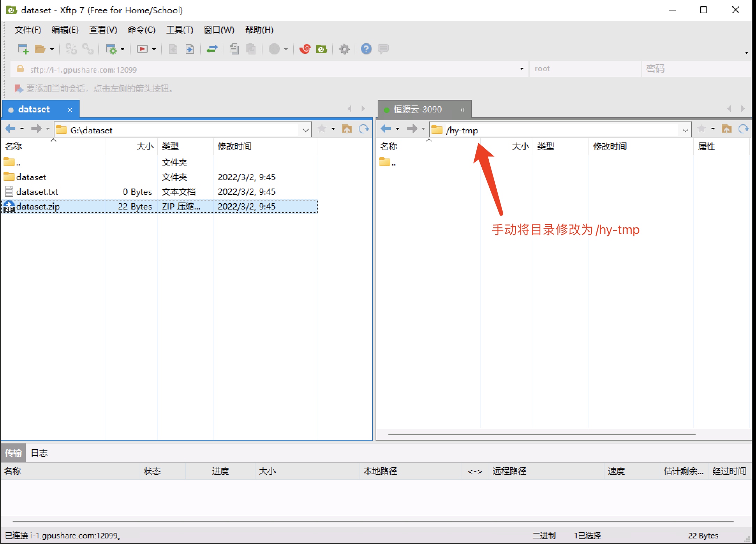The width and height of the screenshot is (756, 544).
Task: Open the sftp host address dropdown
Action: [x=521, y=69]
